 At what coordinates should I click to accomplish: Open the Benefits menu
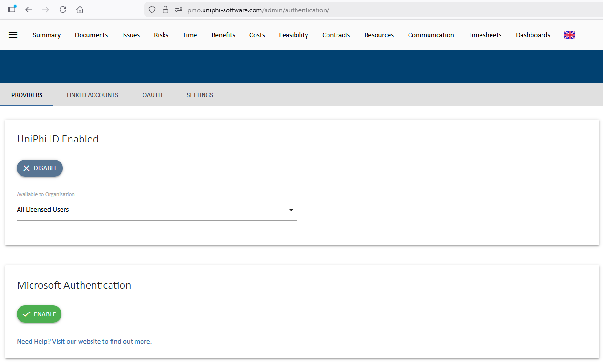(x=223, y=35)
